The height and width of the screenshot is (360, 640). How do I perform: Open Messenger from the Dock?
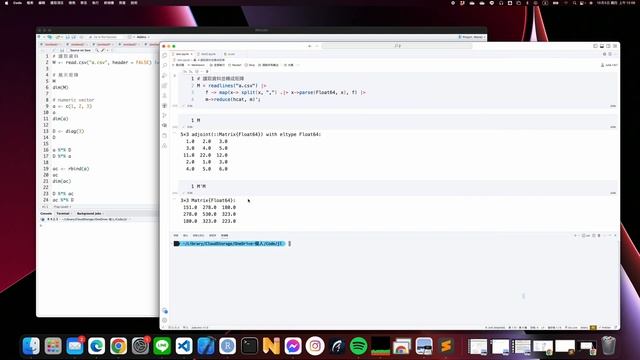(293, 346)
